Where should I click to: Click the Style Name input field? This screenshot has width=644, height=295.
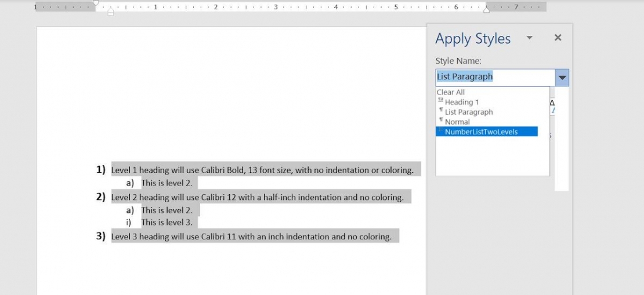click(x=495, y=78)
